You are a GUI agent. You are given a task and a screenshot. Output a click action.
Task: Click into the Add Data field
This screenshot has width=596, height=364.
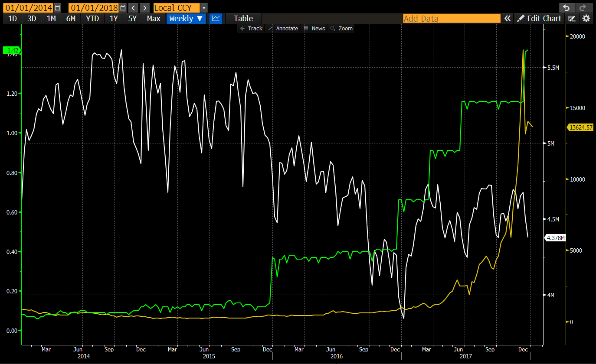(451, 18)
